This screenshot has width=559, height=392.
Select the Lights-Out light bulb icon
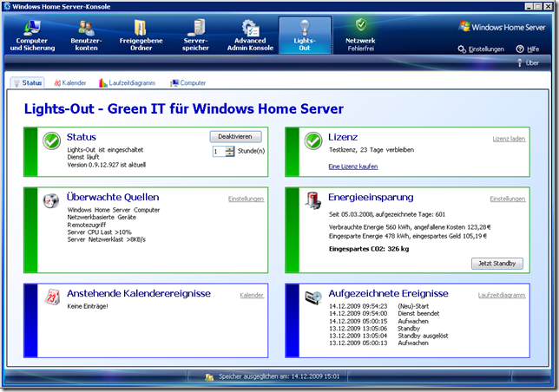pos(304,28)
